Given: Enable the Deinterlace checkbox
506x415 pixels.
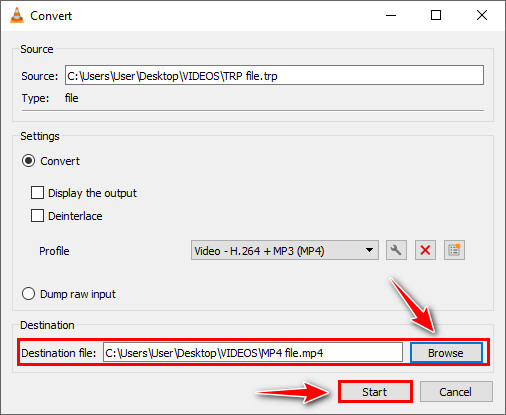Looking at the screenshot, I should 37,216.
